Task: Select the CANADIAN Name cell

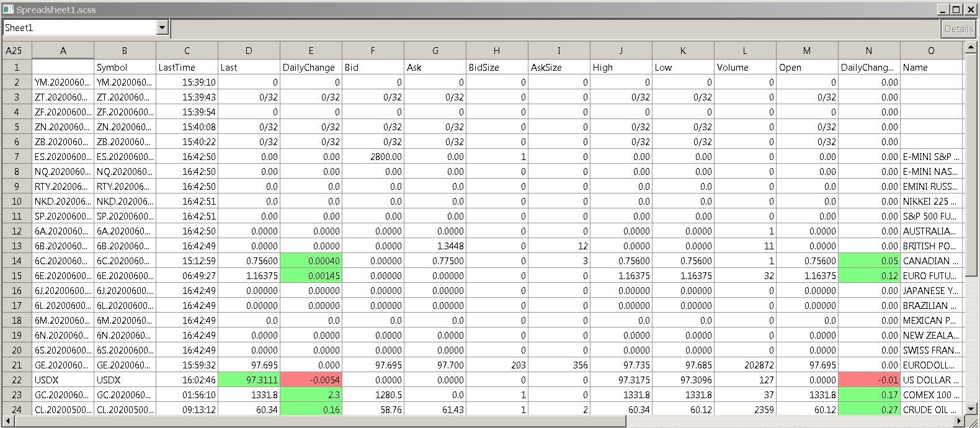Action: (931, 261)
